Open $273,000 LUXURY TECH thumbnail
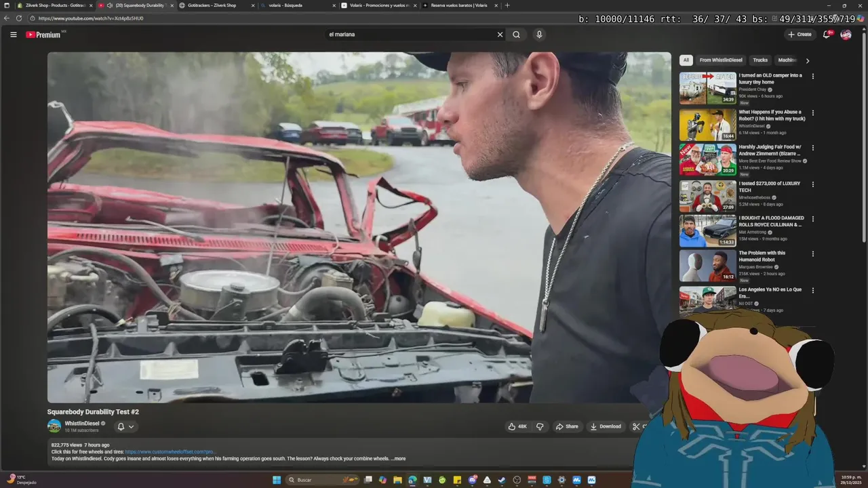Screen dimensions: 868x488 707,196
